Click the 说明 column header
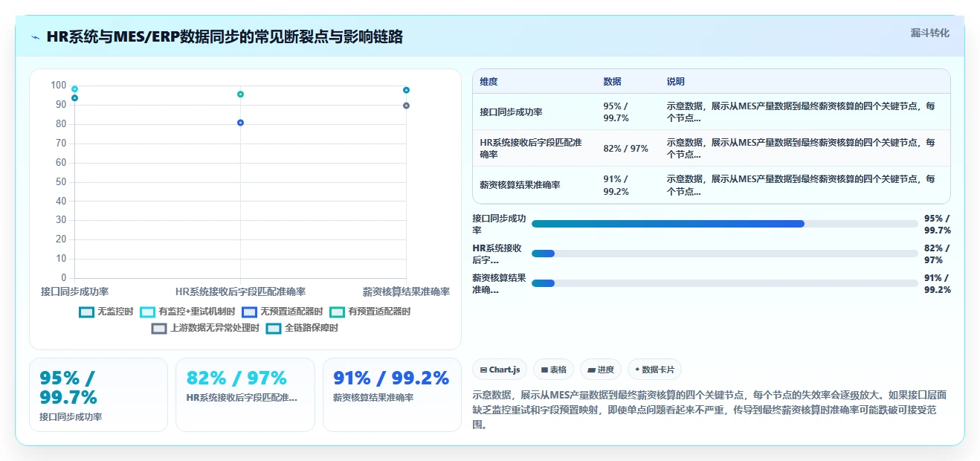Viewport: 980px width, 461px height. [675, 82]
